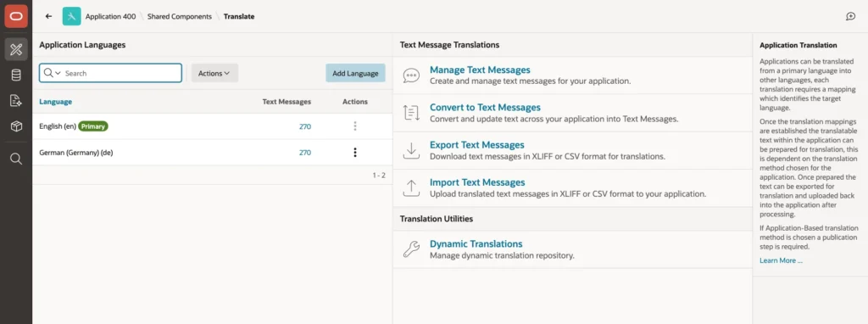Click the Add Language button
The width and height of the screenshot is (868, 324).
[x=355, y=73]
